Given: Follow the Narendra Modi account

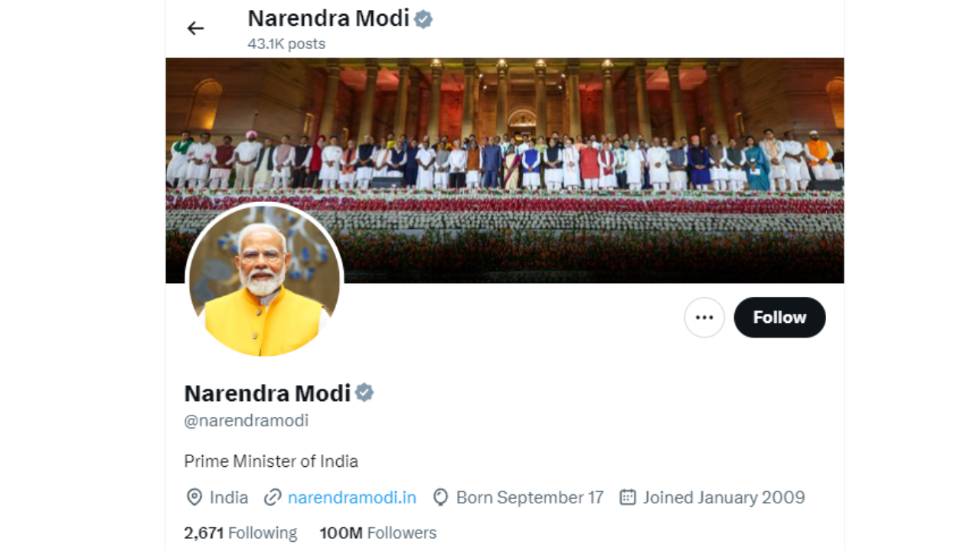Looking at the screenshot, I should (x=779, y=317).
